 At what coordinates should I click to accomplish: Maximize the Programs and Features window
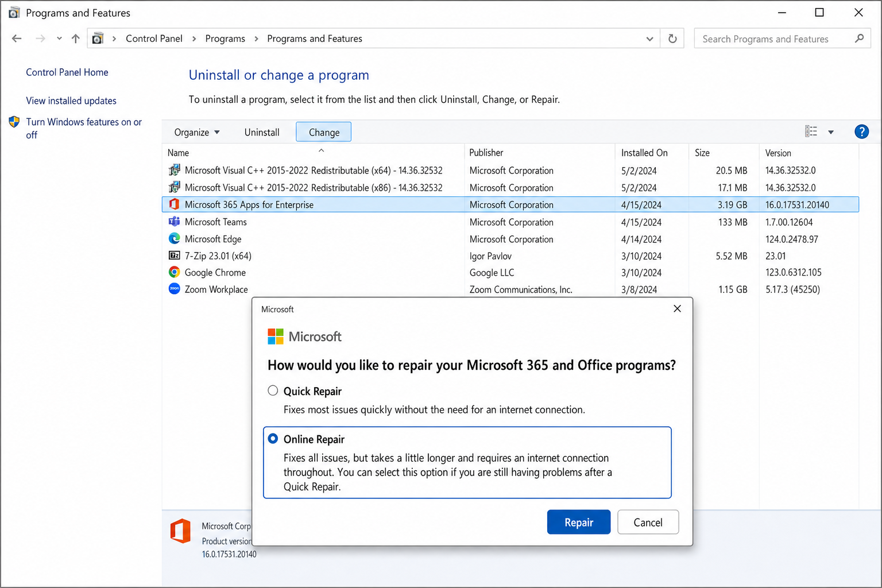[819, 13]
